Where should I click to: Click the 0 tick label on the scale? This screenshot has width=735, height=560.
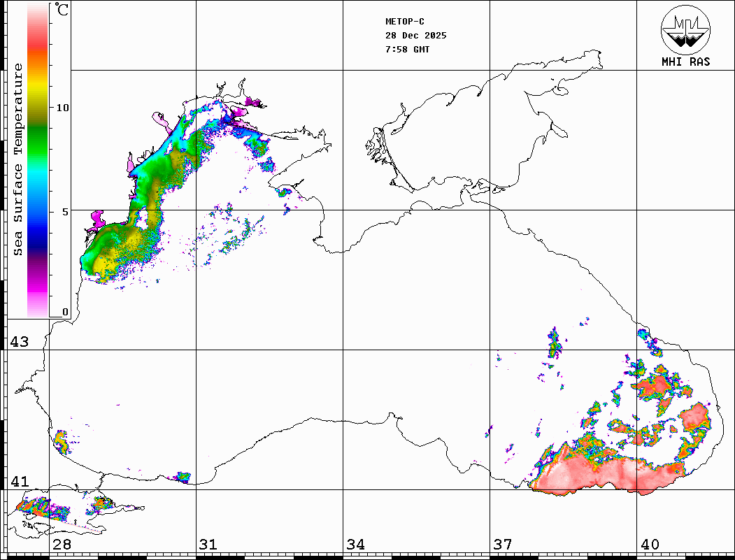[x=65, y=312]
